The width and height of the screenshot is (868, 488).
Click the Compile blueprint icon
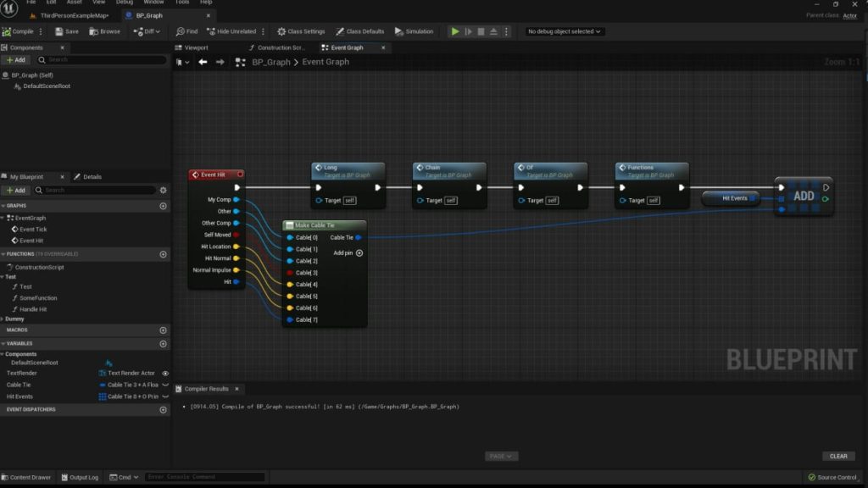7,31
